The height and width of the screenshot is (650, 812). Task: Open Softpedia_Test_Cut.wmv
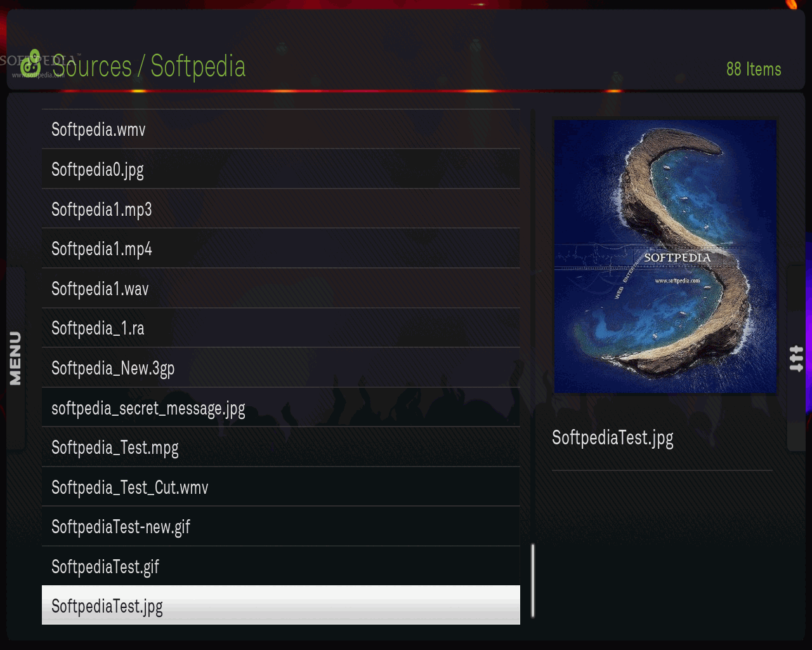pyautogui.click(x=281, y=487)
